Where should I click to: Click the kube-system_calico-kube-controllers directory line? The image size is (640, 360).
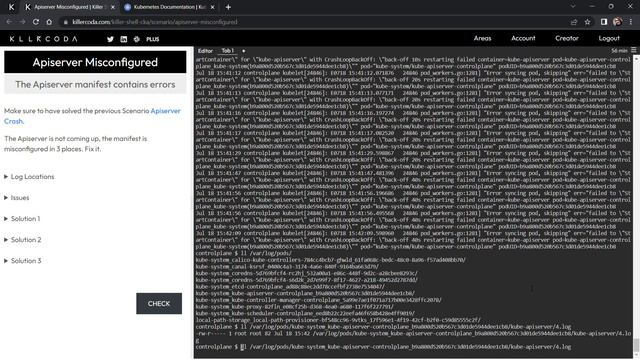[330, 260]
